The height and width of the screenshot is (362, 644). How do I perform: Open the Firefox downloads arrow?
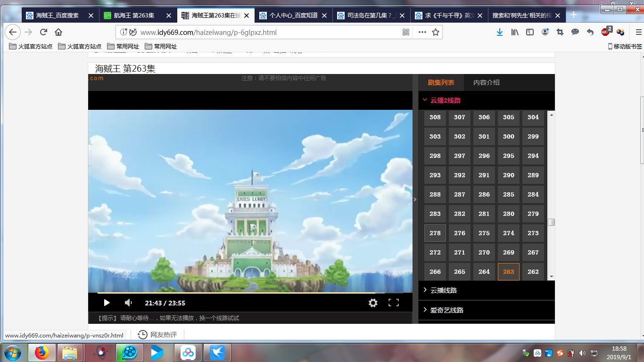click(x=500, y=32)
